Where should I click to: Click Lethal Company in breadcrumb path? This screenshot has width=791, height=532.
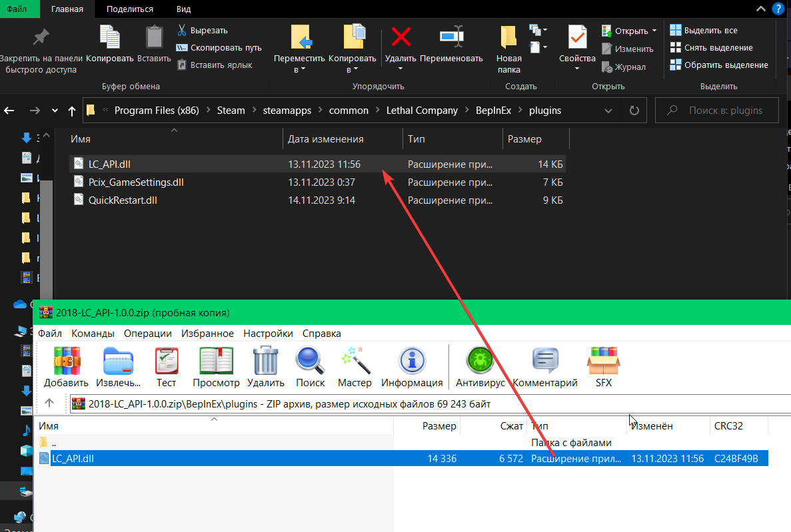pyautogui.click(x=422, y=111)
